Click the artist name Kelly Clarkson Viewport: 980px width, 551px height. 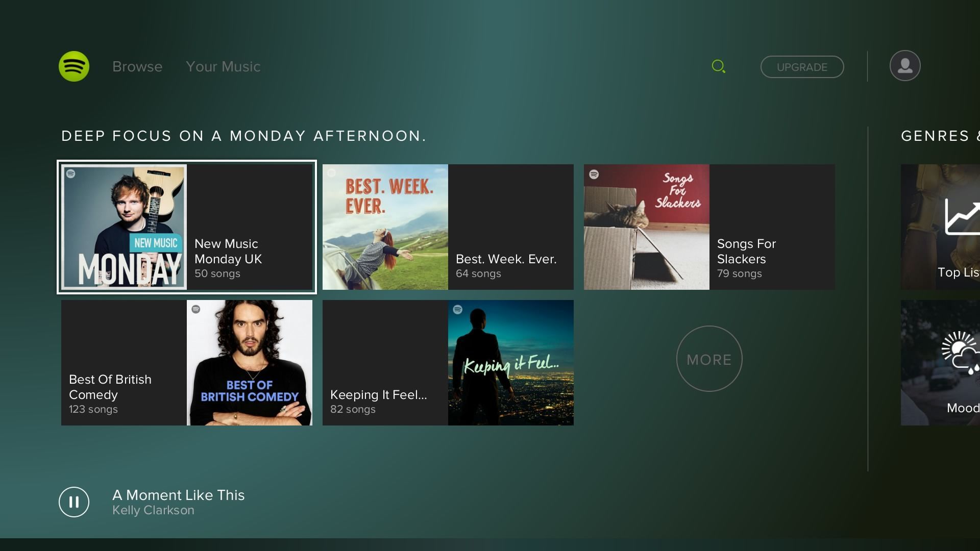click(153, 510)
